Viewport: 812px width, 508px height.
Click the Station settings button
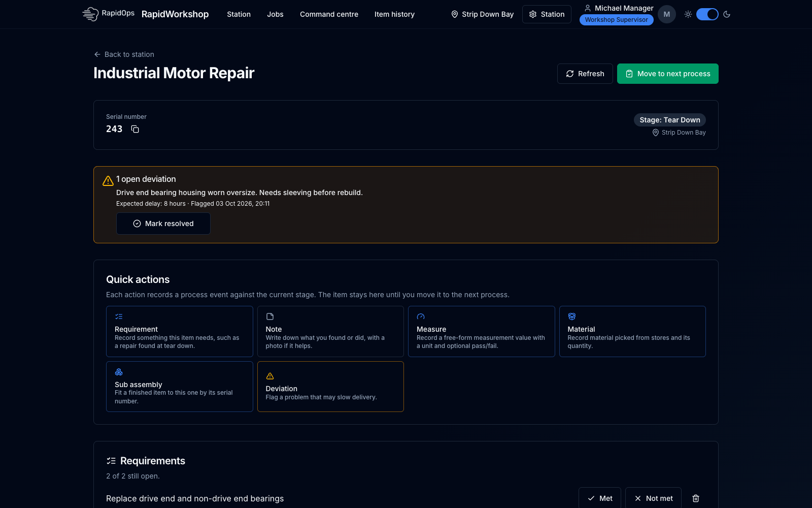547,14
